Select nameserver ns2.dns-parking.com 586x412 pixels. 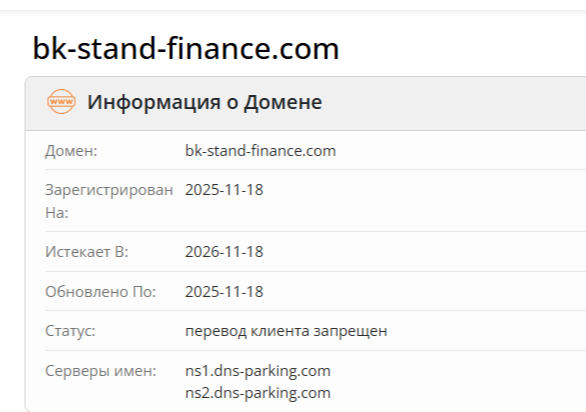coord(258,393)
